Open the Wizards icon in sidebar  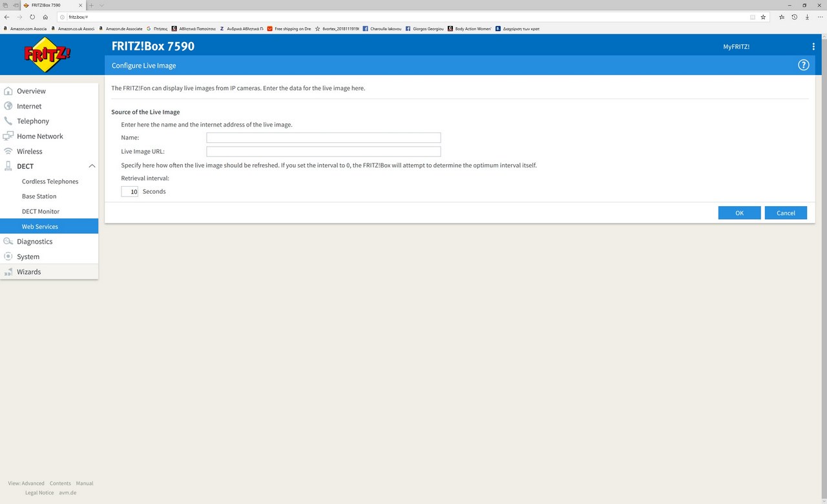[8, 272]
